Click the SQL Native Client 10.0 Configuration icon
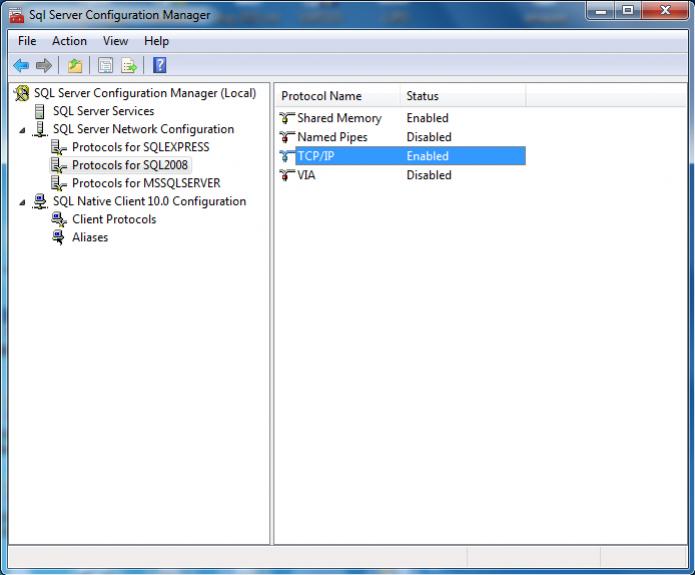 pyautogui.click(x=40, y=201)
